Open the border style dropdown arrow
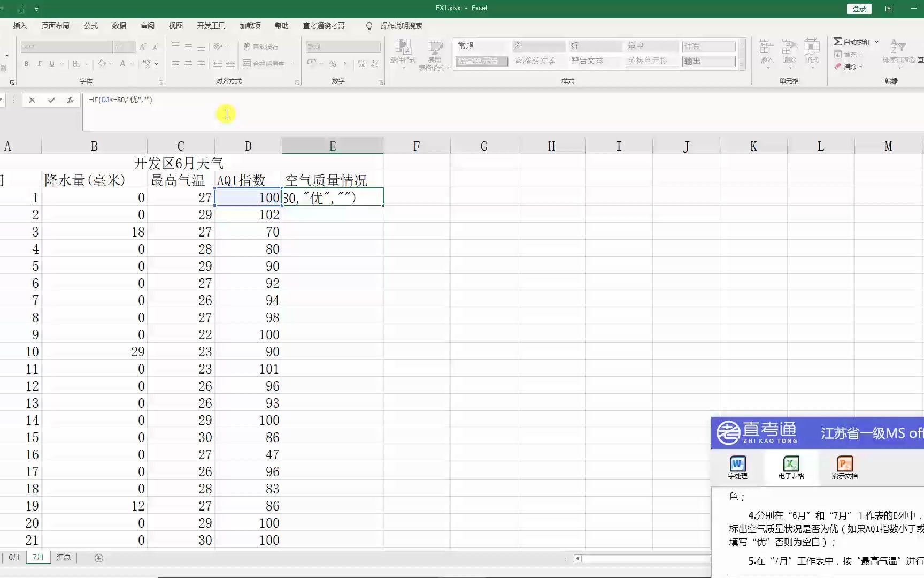This screenshot has width=924, height=578. (87, 64)
